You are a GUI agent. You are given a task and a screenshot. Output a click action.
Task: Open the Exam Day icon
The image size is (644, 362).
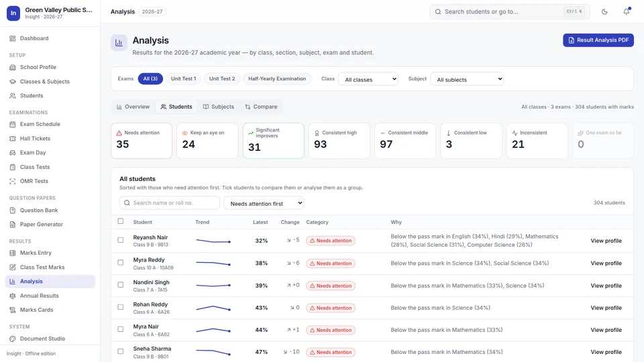point(12,152)
